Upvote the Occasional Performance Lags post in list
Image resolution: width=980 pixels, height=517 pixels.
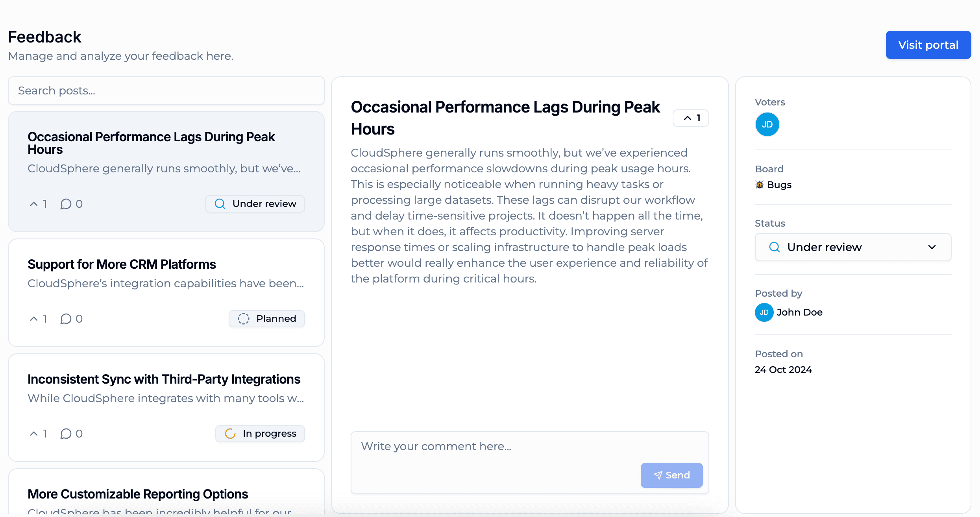[x=38, y=204]
